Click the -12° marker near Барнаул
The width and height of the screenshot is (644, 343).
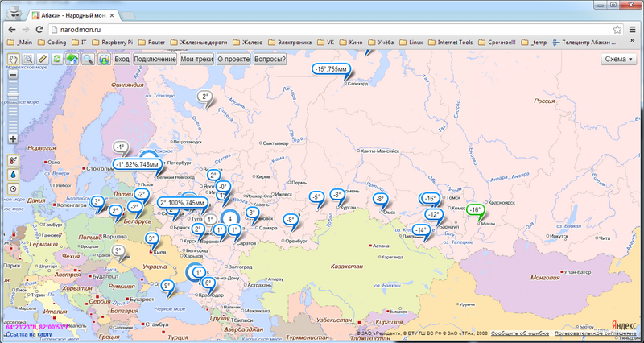tap(433, 215)
